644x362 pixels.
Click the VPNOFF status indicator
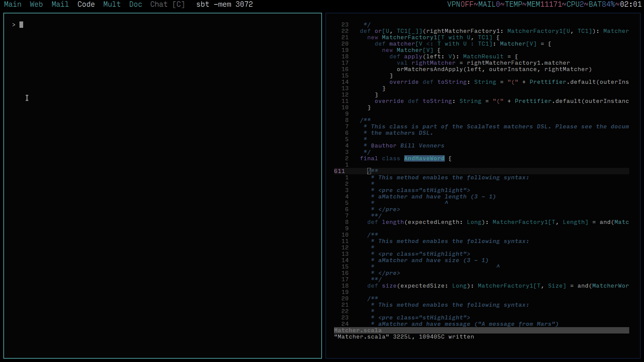point(460,4)
